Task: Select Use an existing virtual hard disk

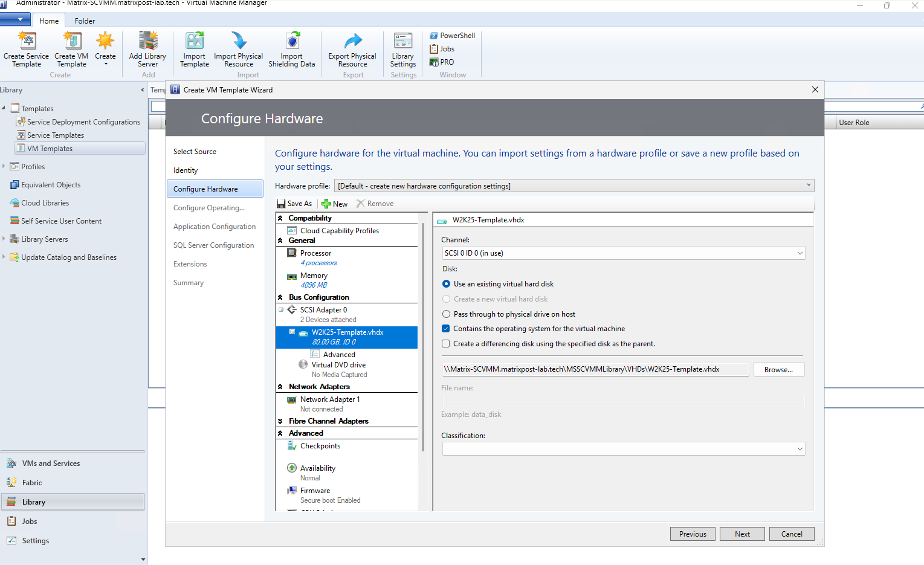Action: [447, 284]
